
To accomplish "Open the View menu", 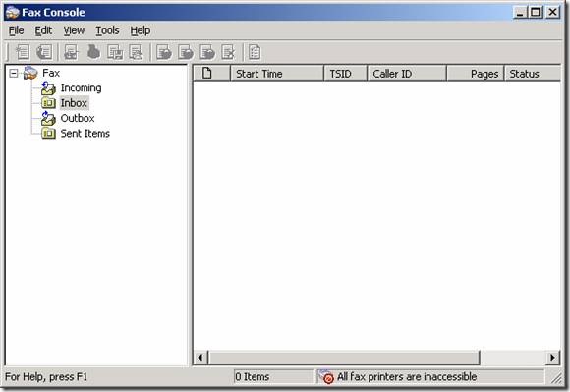I will click(74, 30).
